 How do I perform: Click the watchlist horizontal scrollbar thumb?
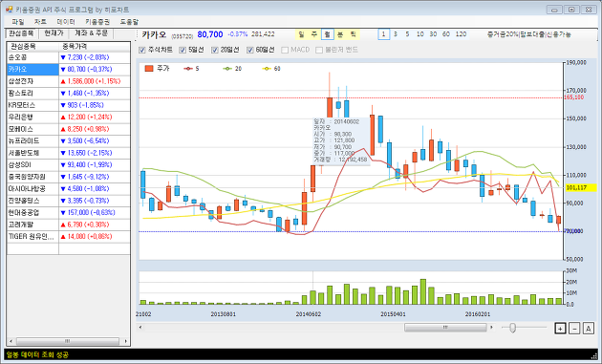pyautogui.click(x=68, y=341)
